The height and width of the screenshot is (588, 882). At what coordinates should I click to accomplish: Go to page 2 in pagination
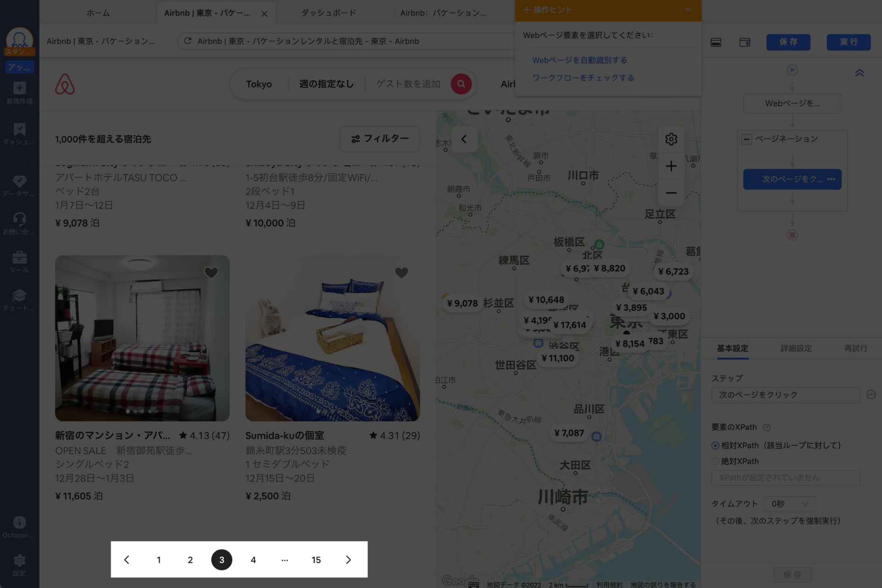(190, 560)
